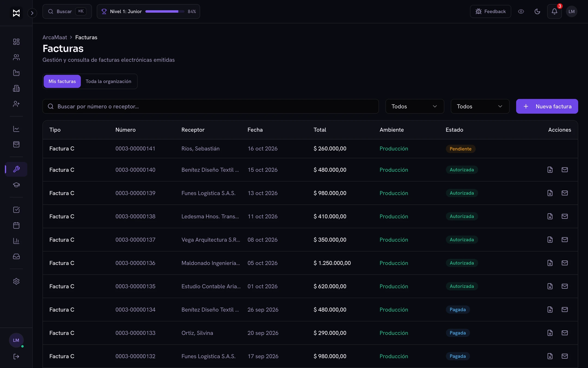Open the bar chart icon in sidebar
Viewport: 588px width, 368px height.
(16, 241)
